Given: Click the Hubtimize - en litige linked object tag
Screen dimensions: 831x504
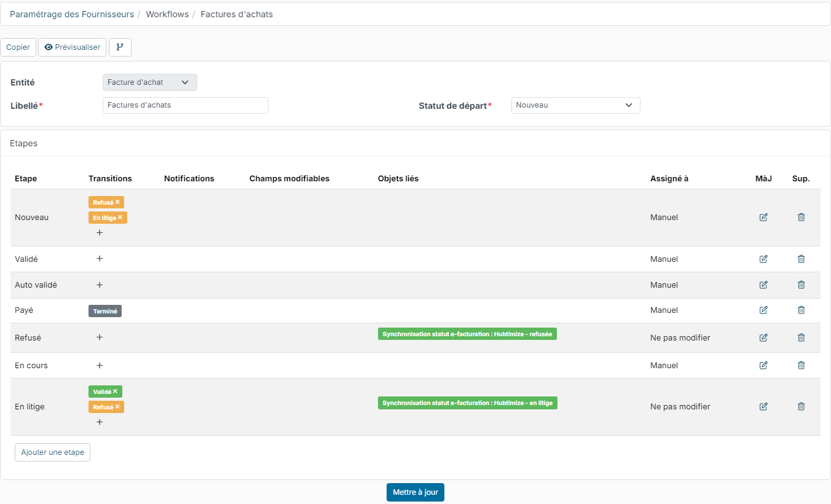Looking at the screenshot, I should coord(468,403).
